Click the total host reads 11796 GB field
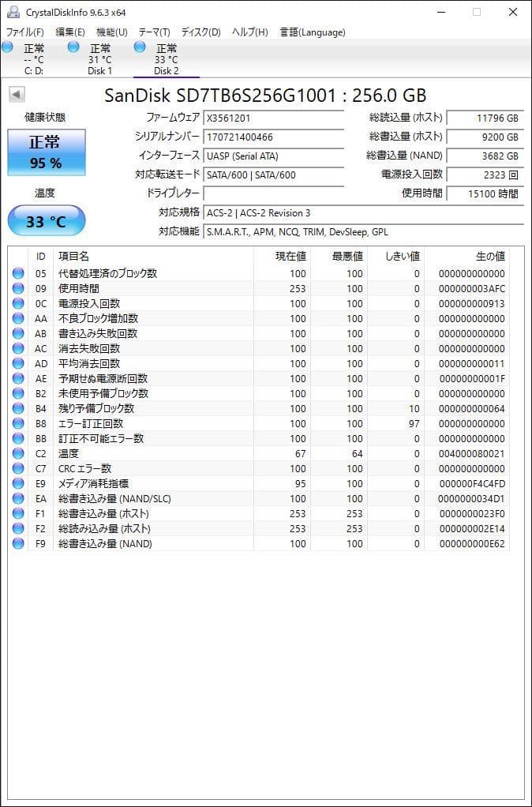 (x=485, y=118)
